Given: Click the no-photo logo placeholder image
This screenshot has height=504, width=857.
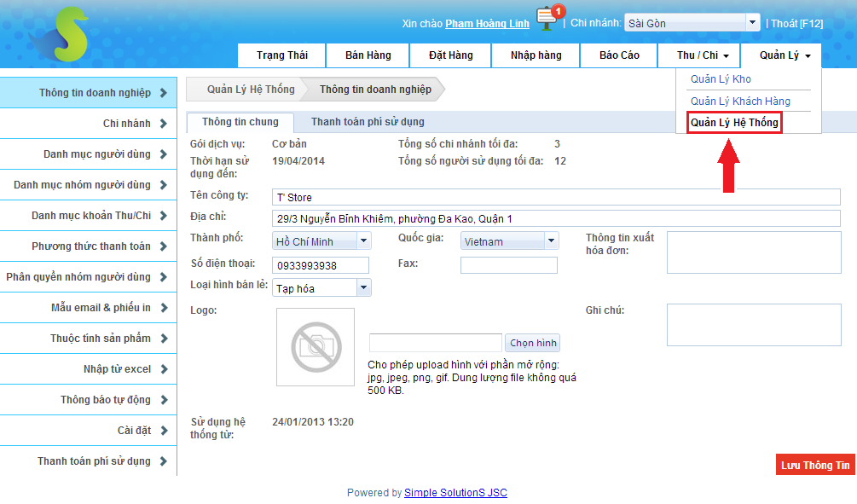Looking at the screenshot, I should [x=316, y=347].
